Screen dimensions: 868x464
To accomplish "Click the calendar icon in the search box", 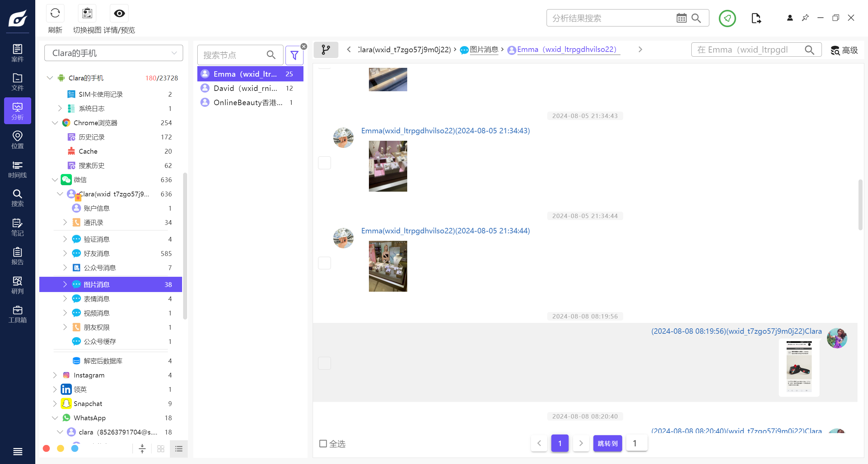I will [x=681, y=18].
